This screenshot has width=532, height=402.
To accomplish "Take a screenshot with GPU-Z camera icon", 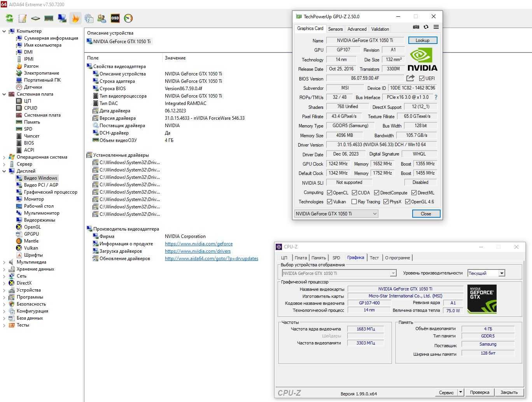I will (416, 27).
